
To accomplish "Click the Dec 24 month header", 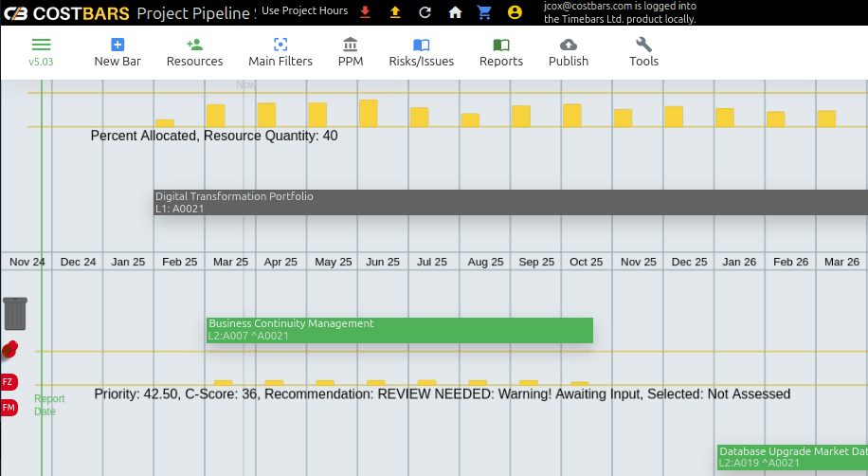I will tap(78, 262).
